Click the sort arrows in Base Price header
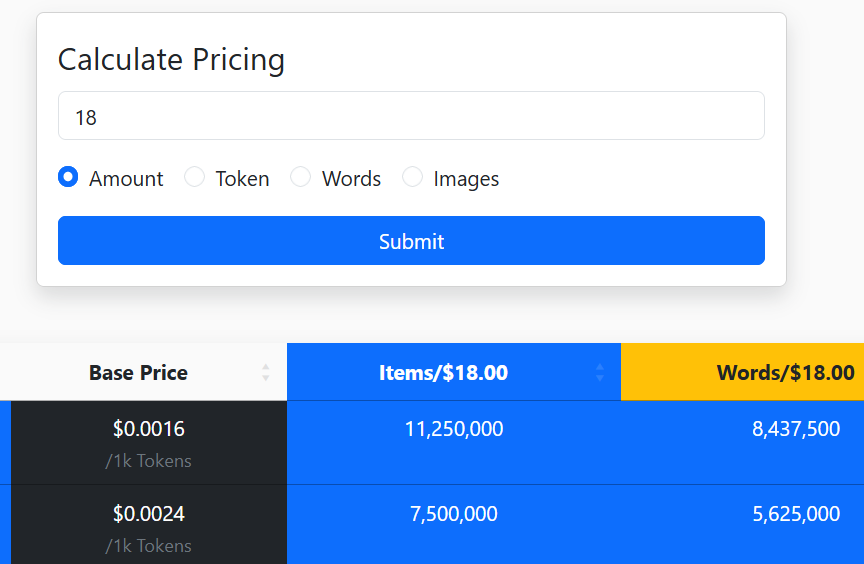This screenshot has height=564, width=864. 266,372
